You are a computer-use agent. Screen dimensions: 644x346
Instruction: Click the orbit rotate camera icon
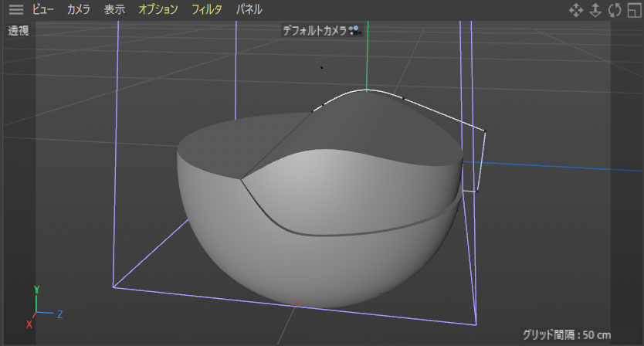coord(615,10)
